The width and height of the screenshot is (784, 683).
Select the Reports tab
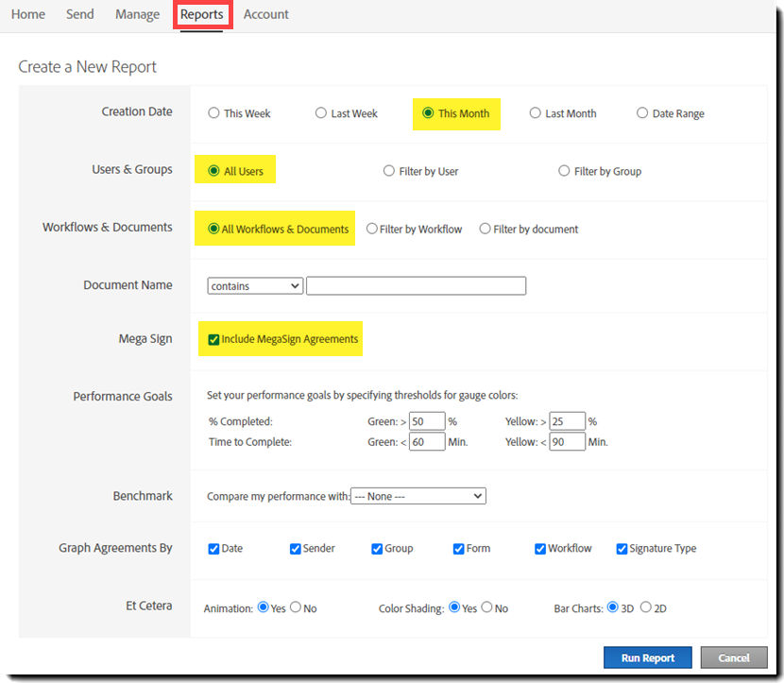pos(202,14)
